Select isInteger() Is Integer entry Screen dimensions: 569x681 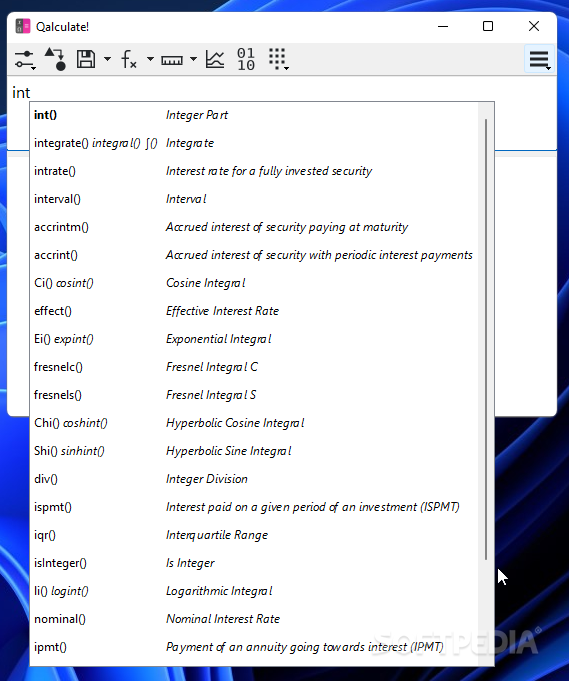[256, 563]
